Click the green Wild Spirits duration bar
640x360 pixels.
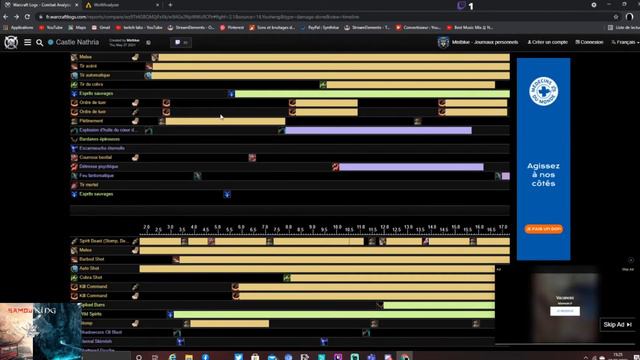pyautogui.click(x=334, y=314)
